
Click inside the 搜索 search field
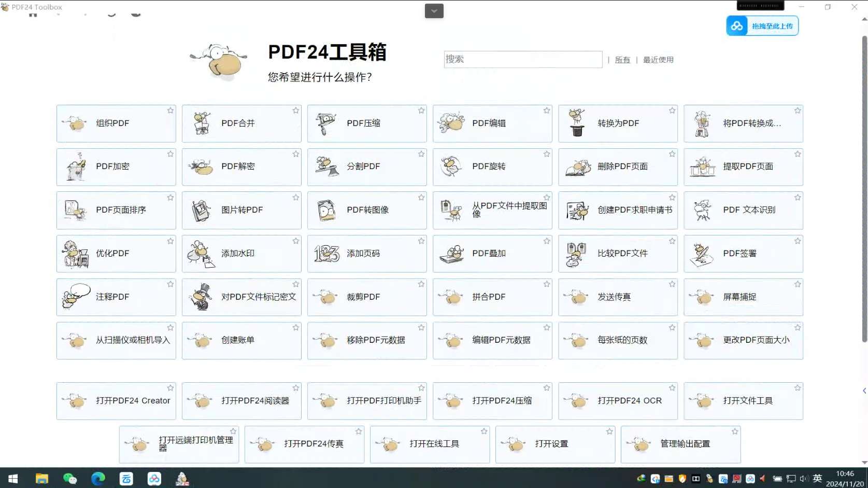coord(522,59)
